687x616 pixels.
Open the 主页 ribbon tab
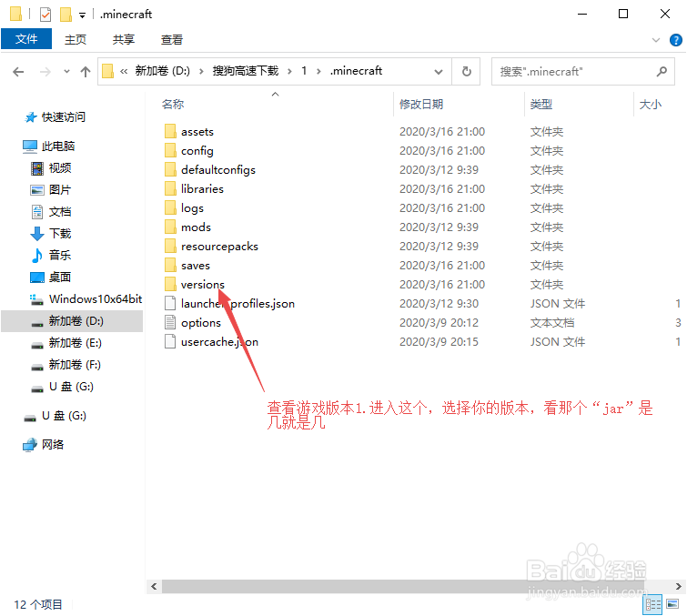click(x=76, y=39)
